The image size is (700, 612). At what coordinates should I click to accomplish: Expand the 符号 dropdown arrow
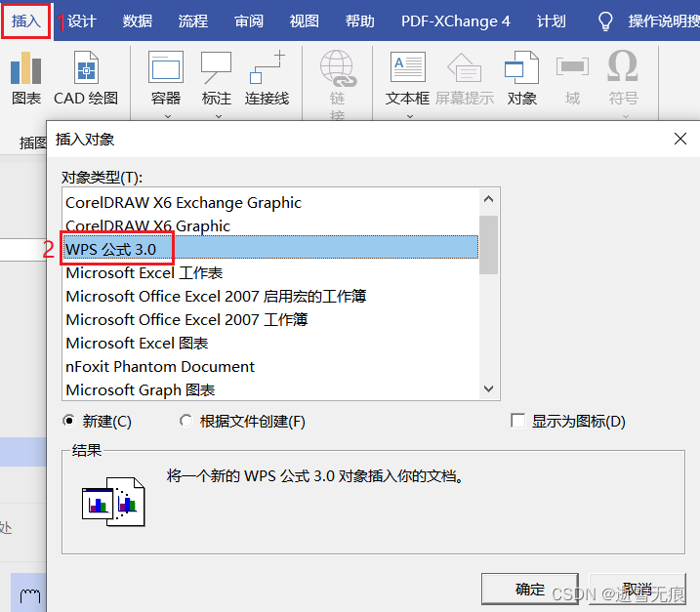[x=626, y=116]
